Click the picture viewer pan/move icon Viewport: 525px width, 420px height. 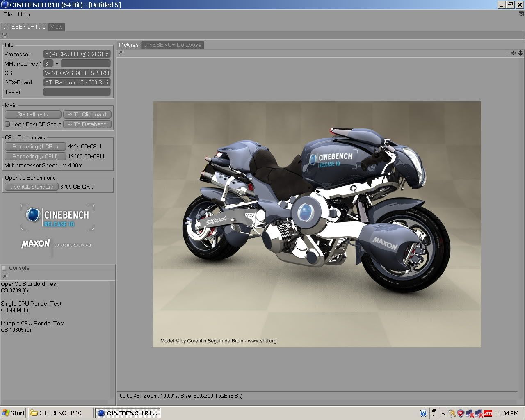(513, 53)
